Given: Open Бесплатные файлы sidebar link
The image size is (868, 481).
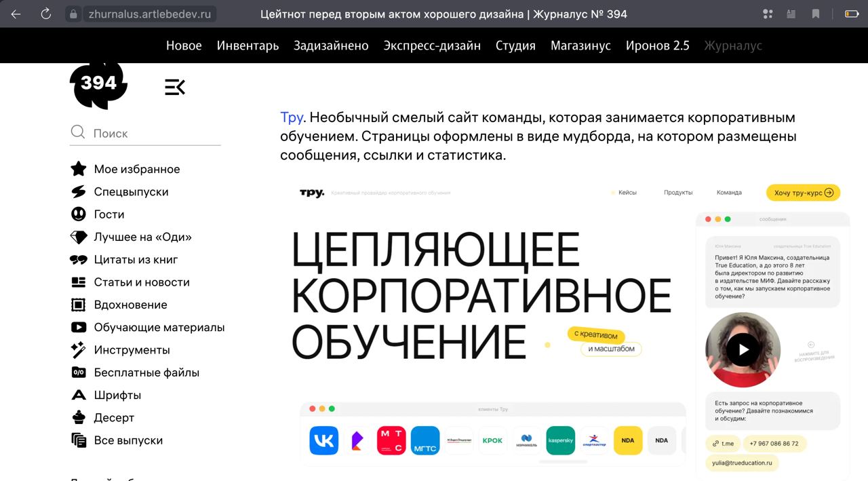Looking at the screenshot, I should (x=146, y=372).
